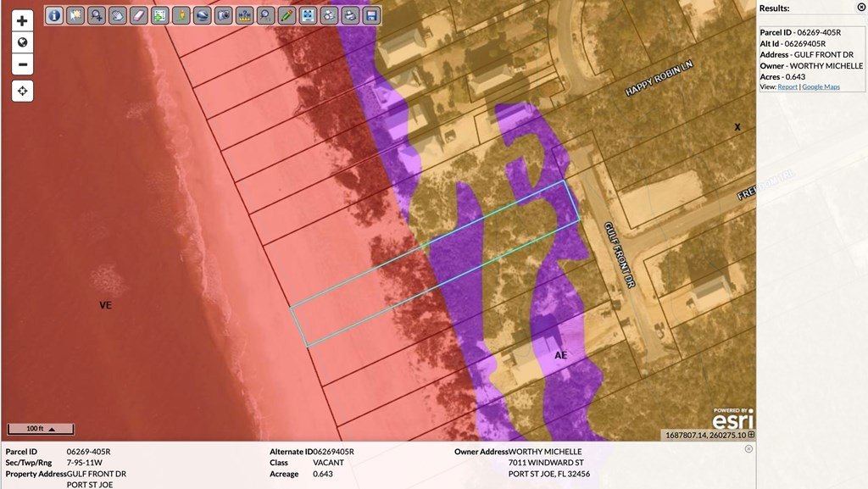The image size is (868, 489).
Task: Click the crosshair locate button
Action: [23, 91]
